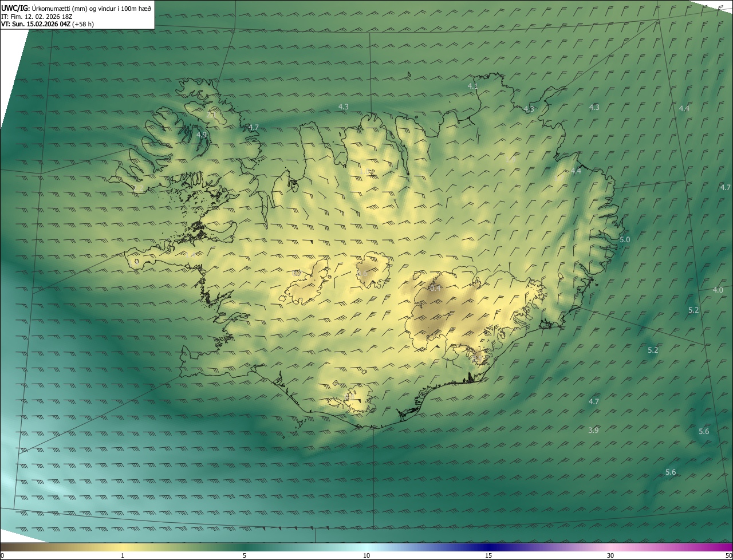Click the 5.0 value off the east coast

coord(624,239)
